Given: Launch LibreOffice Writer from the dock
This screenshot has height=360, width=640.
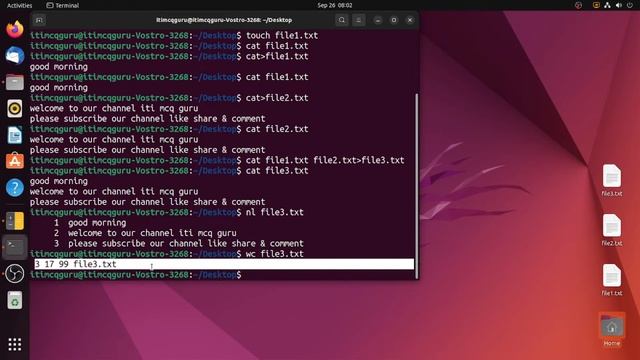Looking at the screenshot, I should 15,135.
